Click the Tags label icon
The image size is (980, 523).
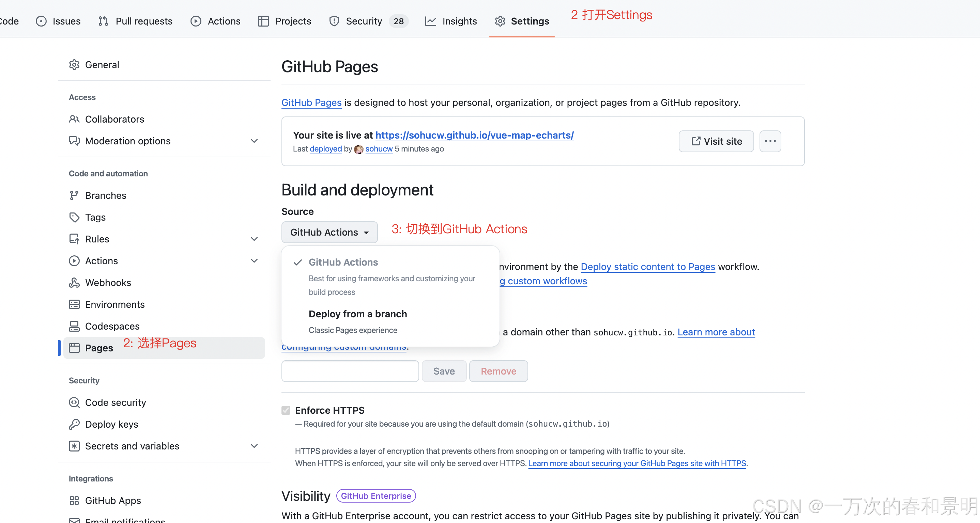click(74, 217)
